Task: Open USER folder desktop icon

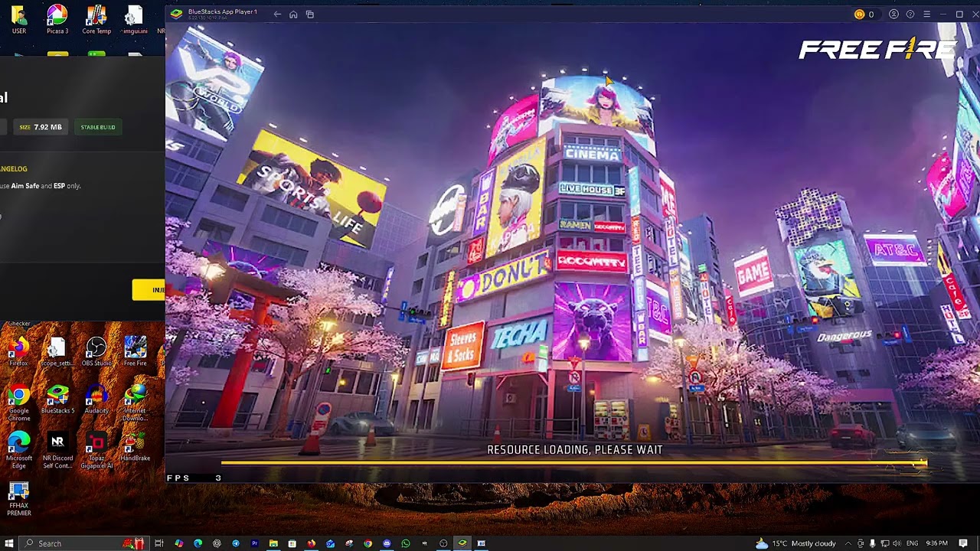Action: (18, 19)
